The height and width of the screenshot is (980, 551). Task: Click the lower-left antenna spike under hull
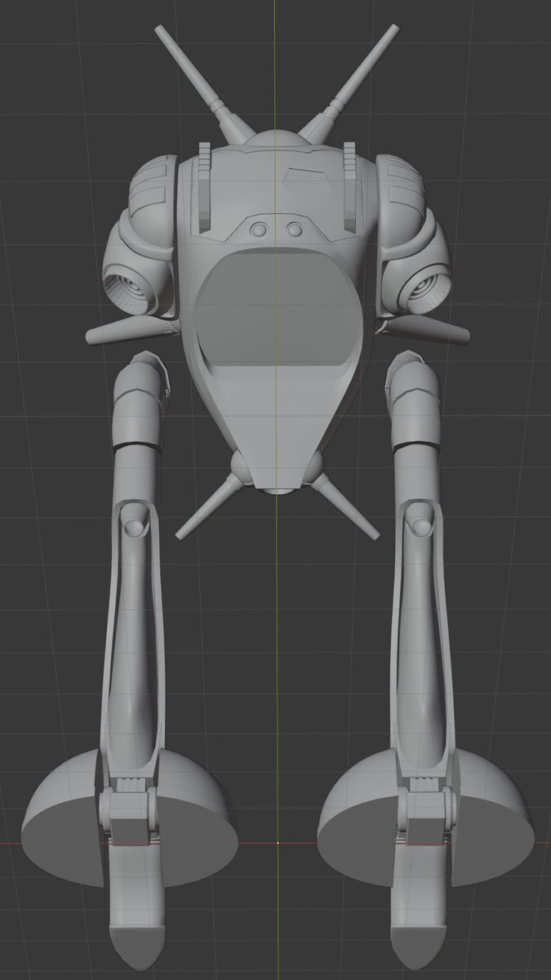pos(207,506)
